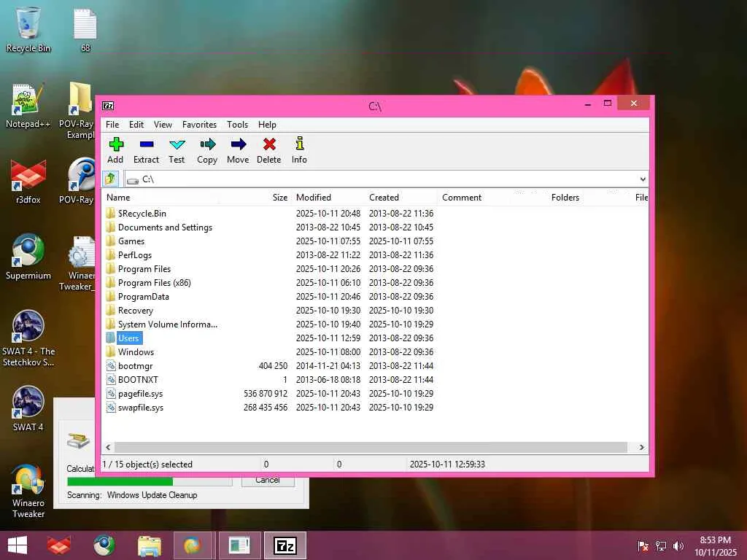Click the horizontal scrollbar left arrow
747x560 pixels.
[108, 447]
